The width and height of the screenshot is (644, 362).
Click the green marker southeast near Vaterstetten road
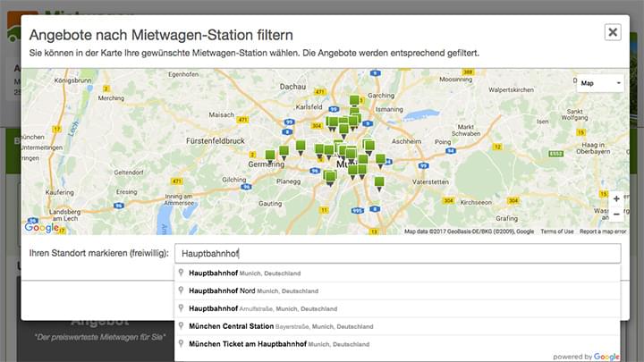tap(379, 183)
